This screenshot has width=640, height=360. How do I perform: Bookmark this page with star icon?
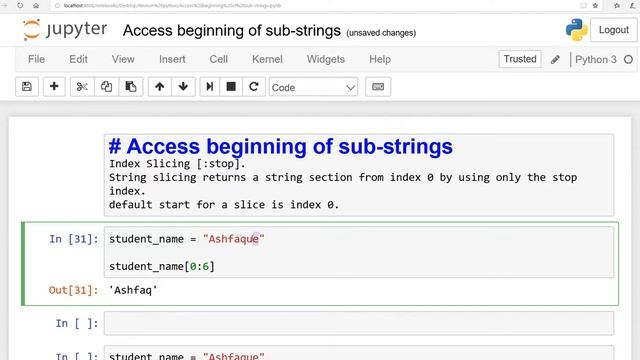coord(595,6)
